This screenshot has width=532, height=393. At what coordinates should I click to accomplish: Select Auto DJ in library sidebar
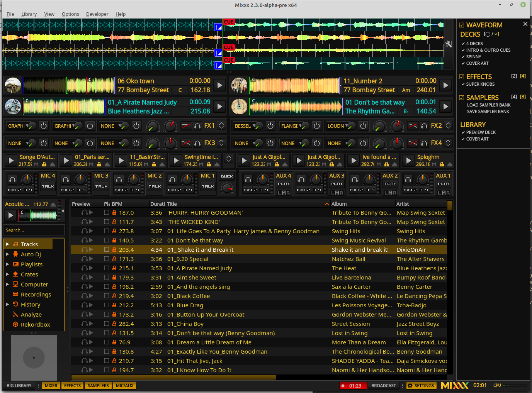[31, 254]
